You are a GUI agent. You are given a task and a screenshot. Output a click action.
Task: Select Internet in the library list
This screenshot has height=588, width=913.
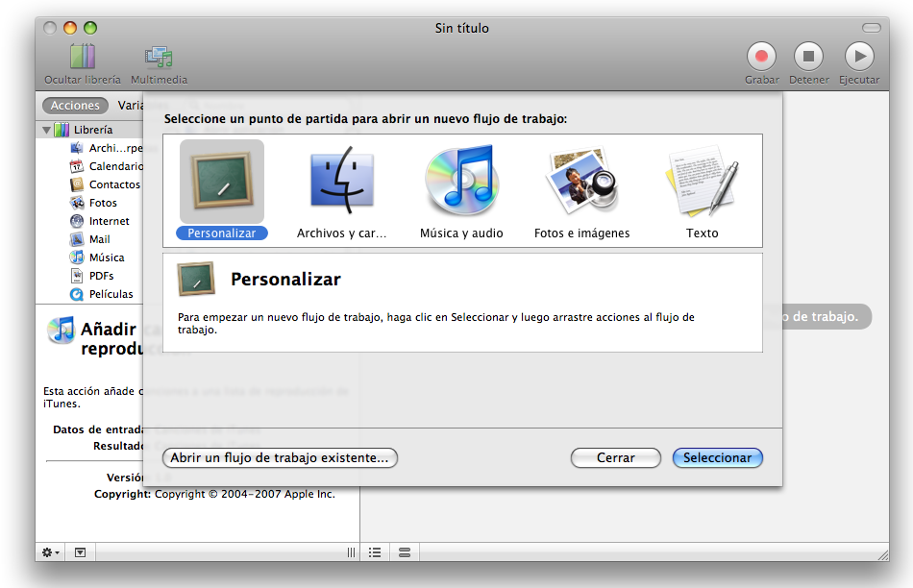coord(100,221)
